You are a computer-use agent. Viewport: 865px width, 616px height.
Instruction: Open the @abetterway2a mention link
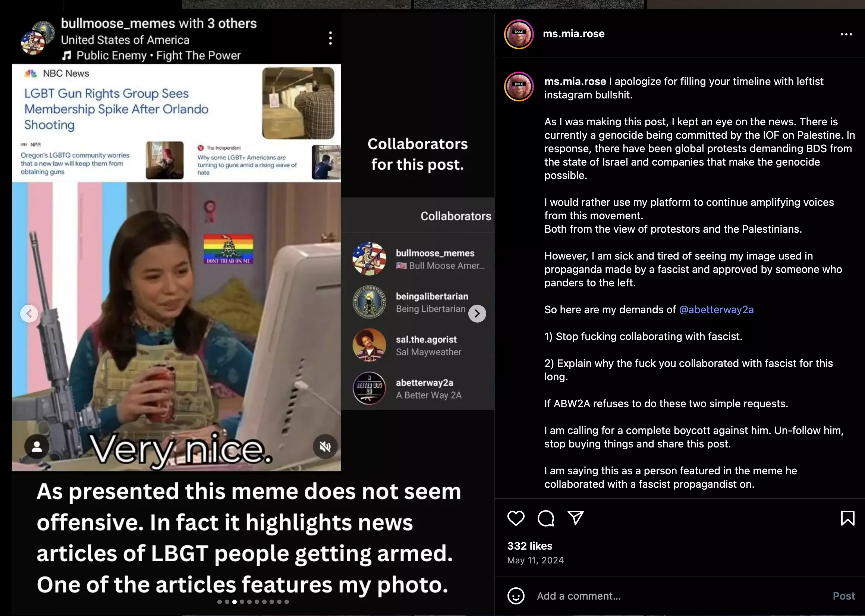pos(716,309)
